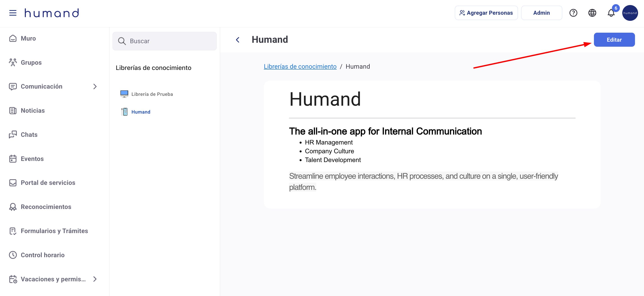Screen dimensions: 644x296
Task: Expand the Vacaciones y permisos chevron
Action: coord(95,279)
